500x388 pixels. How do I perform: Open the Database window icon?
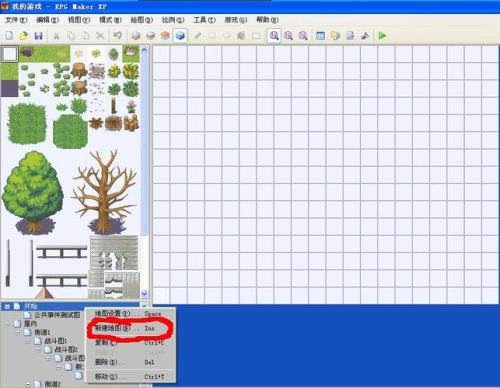point(320,35)
